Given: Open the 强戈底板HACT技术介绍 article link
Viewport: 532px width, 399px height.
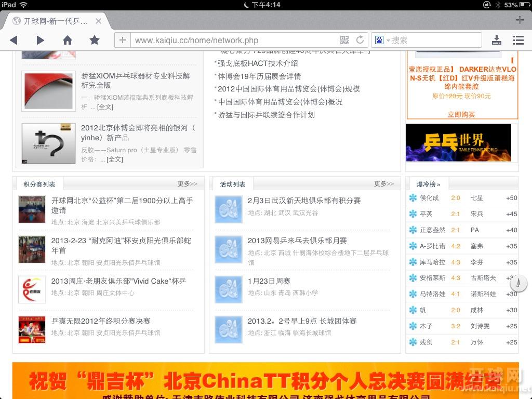Looking at the screenshot, I should (258, 63).
